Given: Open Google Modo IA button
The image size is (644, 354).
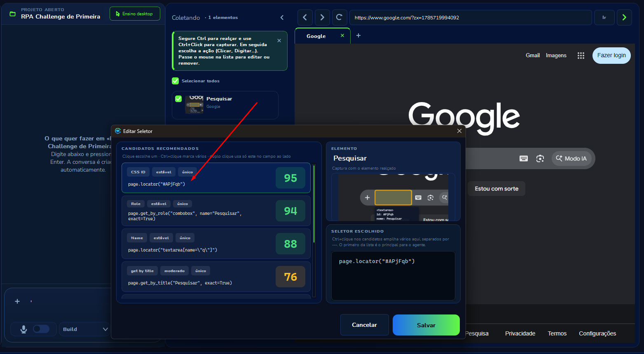Looking at the screenshot, I should 571,158.
